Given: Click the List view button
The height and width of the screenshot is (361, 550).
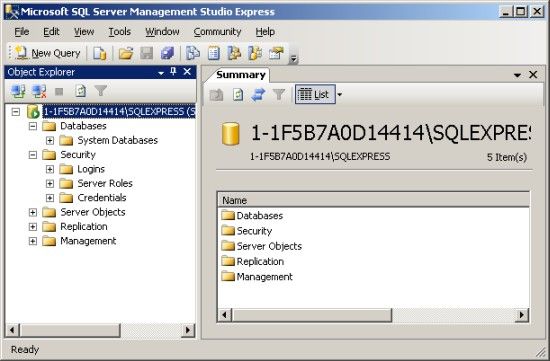Looking at the screenshot, I should pos(315,94).
